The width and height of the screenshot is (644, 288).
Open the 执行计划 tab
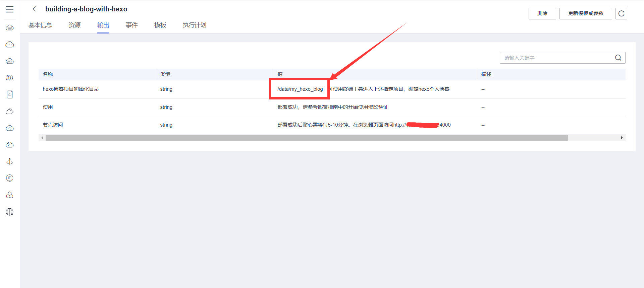click(x=194, y=25)
